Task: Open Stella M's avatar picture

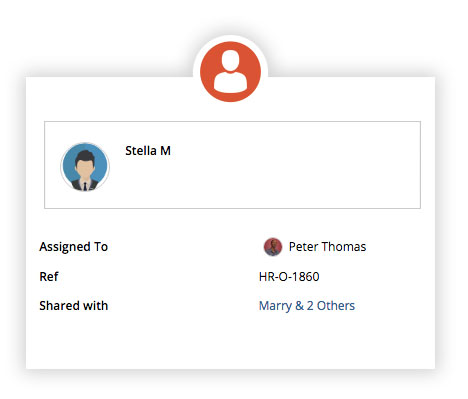Action: click(85, 167)
